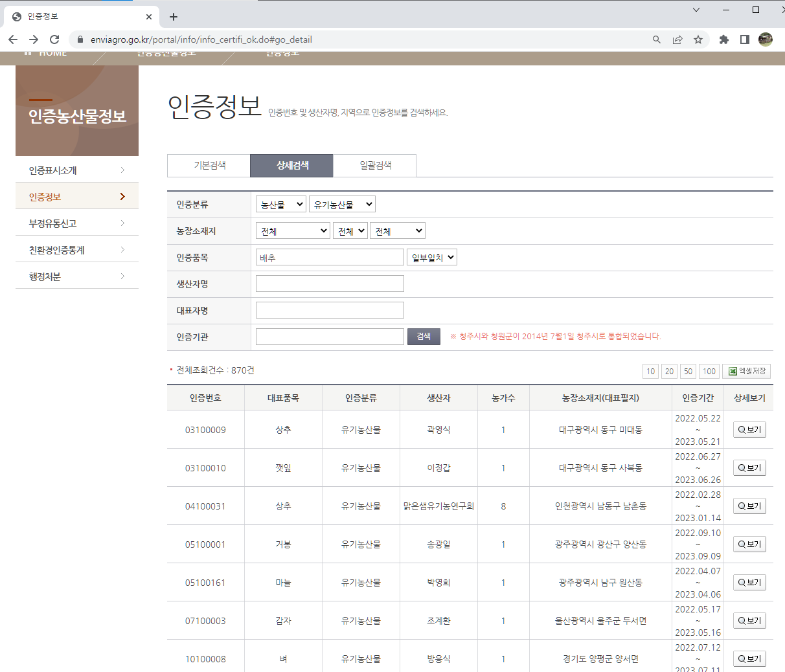
Task: Export results with 엑셀저장 button
Action: coord(746,371)
